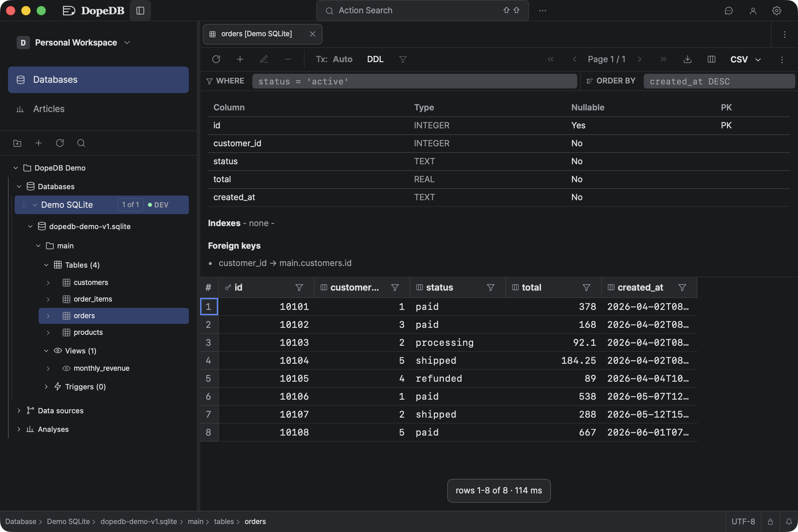The width and height of the screenshot is (798, 532).
Task: Open the monthly_revenue view in tree
Action: coord(113,368)
